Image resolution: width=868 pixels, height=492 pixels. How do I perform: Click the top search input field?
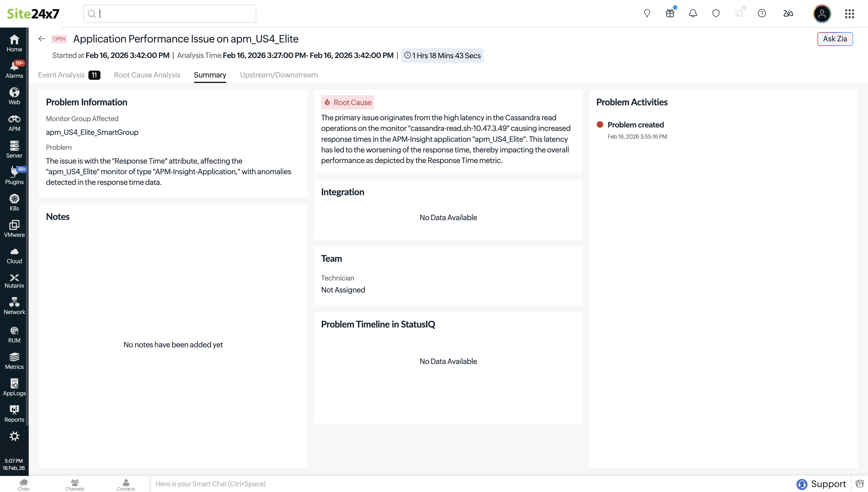[176, 14]
